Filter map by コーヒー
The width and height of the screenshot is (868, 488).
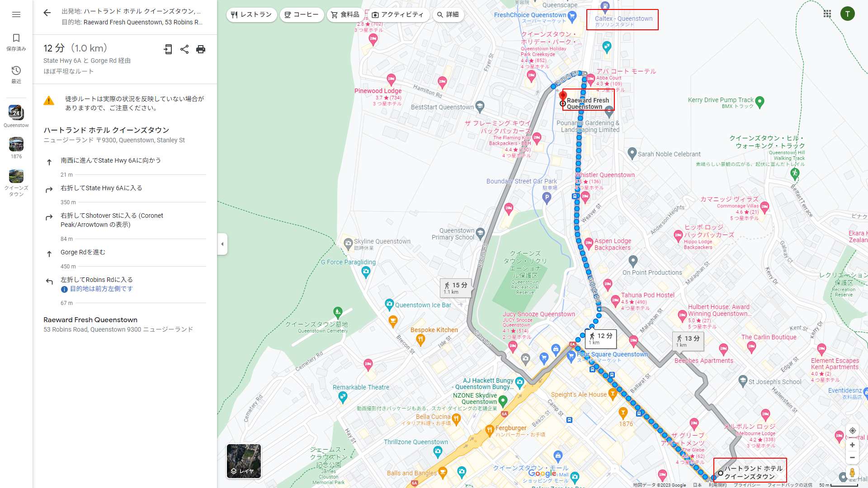(302, 15)
